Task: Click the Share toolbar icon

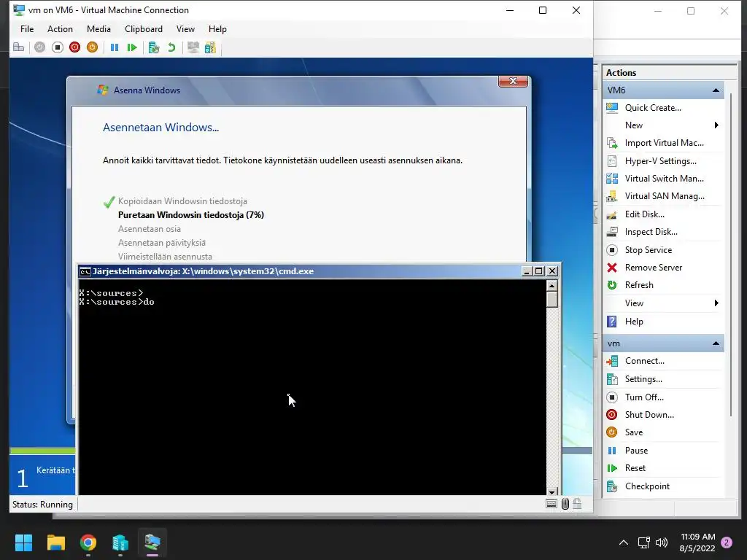Action: 210,47
